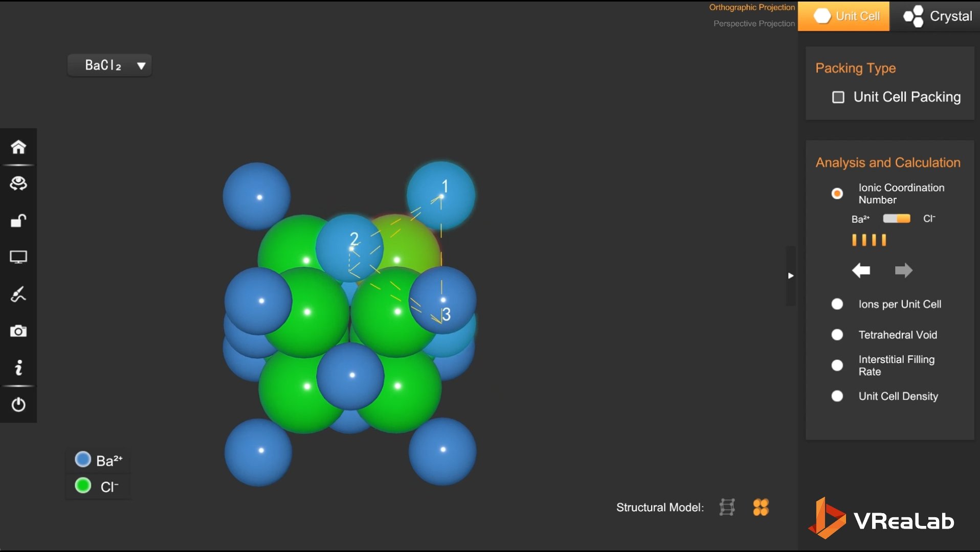Take a screenshot with camera icon
The width and height of the screenshot is (980, 552).
coord(18,331)
